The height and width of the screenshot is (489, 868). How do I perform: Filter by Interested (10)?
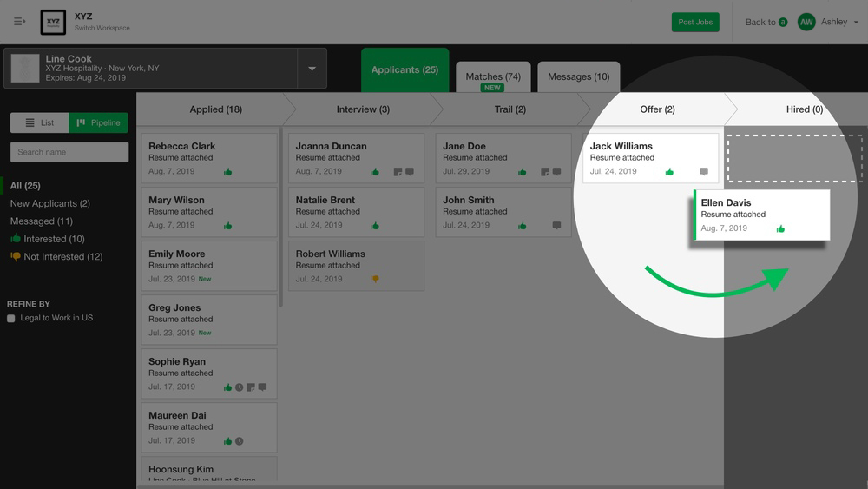[48, 239]
